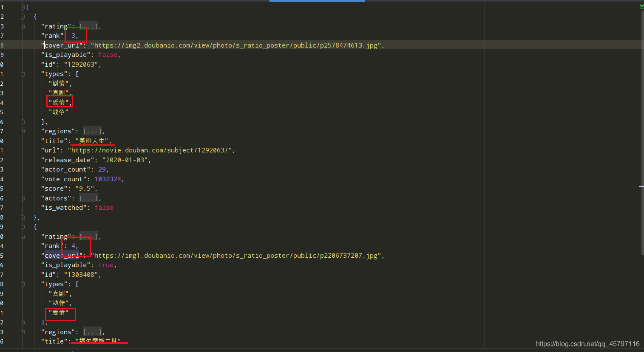The height and width of the screenshot is (352, 644).
Task: Collapse the second "types" array fold marker
Action: tap(23, 284)
